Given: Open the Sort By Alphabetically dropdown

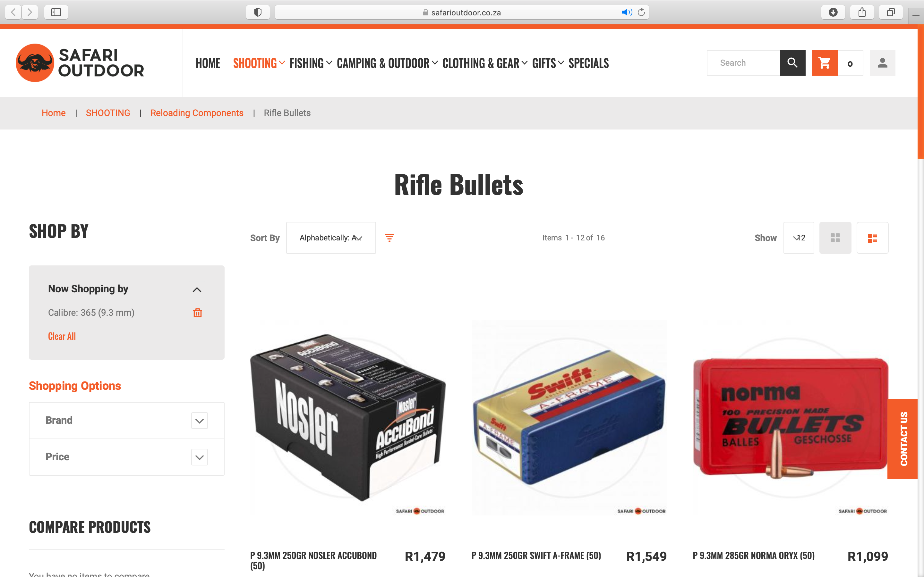Looking at the screenshot, I should coord(331,238).
